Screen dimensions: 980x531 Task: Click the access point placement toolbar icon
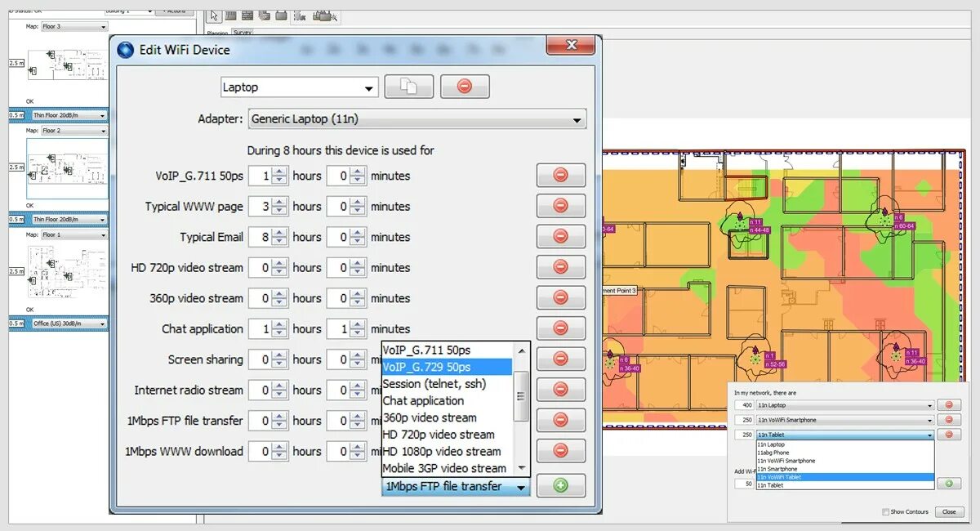[301, 16]
